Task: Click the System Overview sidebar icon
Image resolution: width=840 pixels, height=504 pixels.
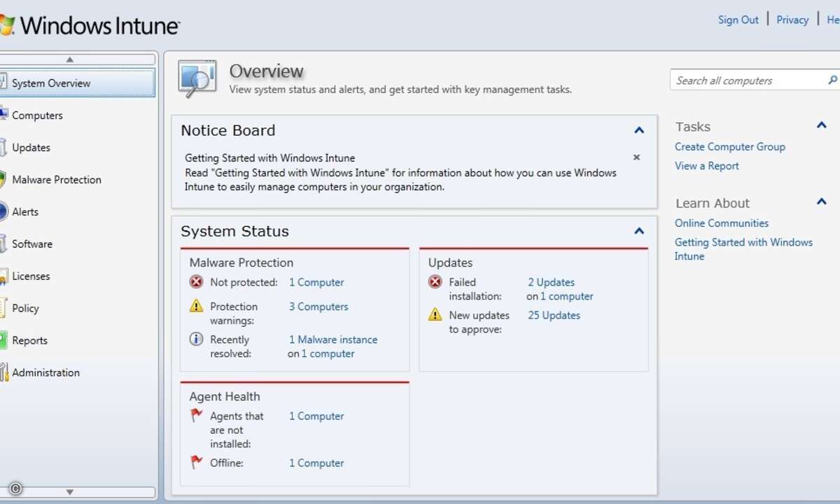Action: (x=3, y=82)
